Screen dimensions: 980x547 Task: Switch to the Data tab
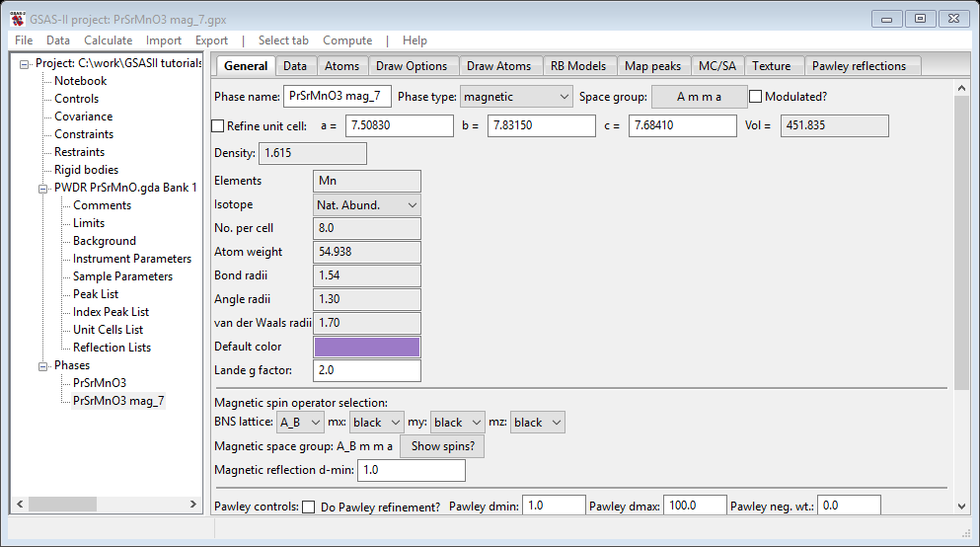click(295, 66)
